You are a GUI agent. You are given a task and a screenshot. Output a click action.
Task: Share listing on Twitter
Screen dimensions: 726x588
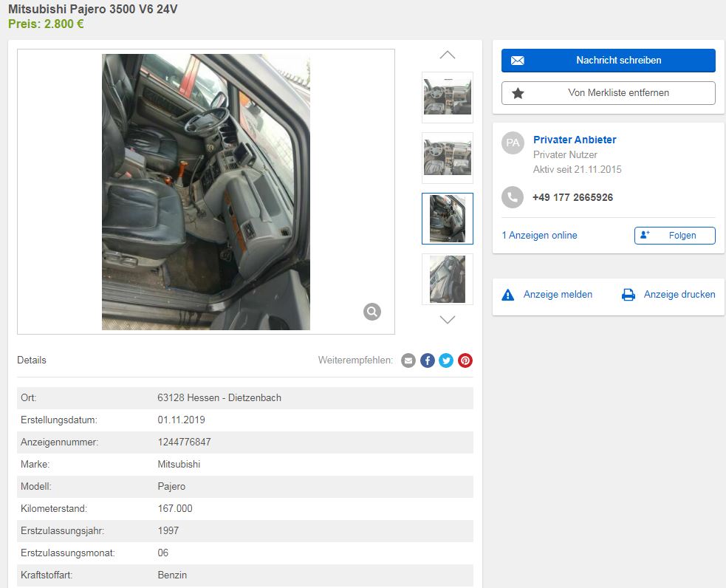(446, 360)
